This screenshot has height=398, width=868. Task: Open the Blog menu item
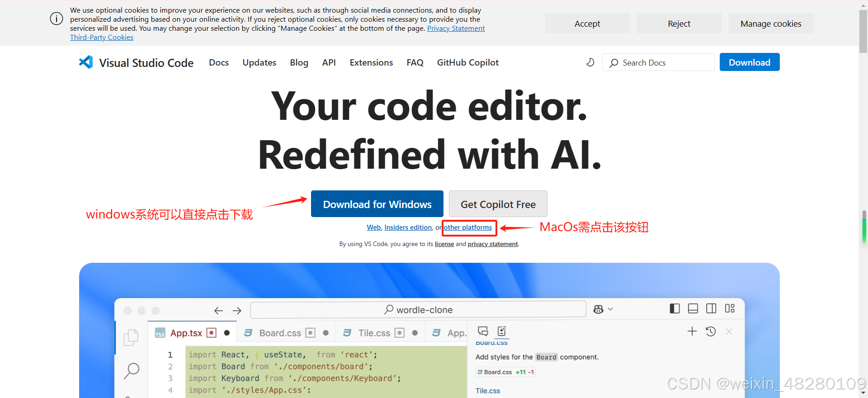pos(299,62)
